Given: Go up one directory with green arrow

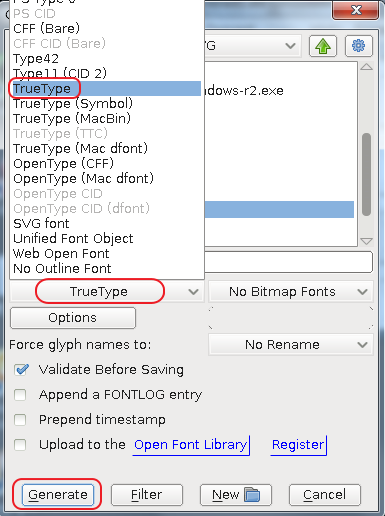Looking at the screenshot, I should (x=323, y=46).
